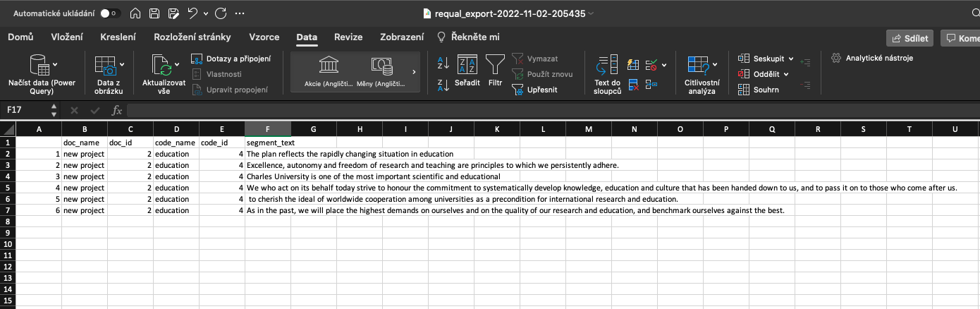This screenshot has width=980, height=309.
Task: Expand the Citlivostní analýza dropdown arrow
Action: (715, 65)
